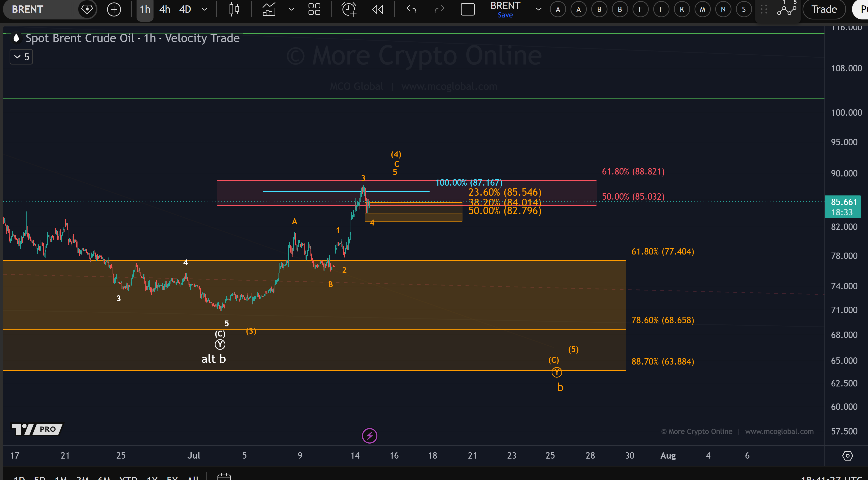Screen dimensions: 868x480
Task: Open the indicator templates grid icon
Action: click(x=314, y=9)
